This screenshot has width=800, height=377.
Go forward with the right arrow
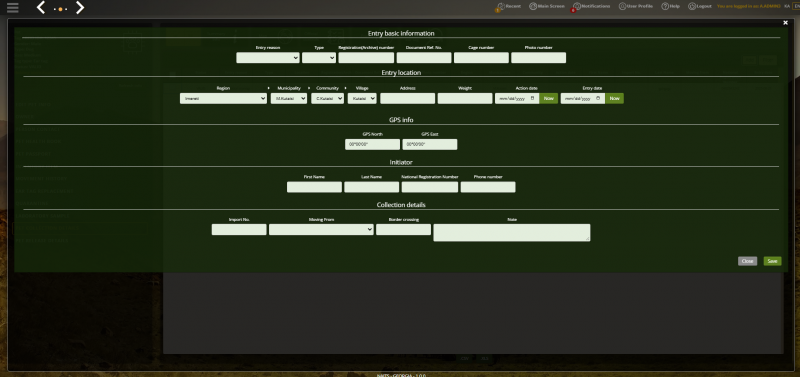click(x=80, y=8)
